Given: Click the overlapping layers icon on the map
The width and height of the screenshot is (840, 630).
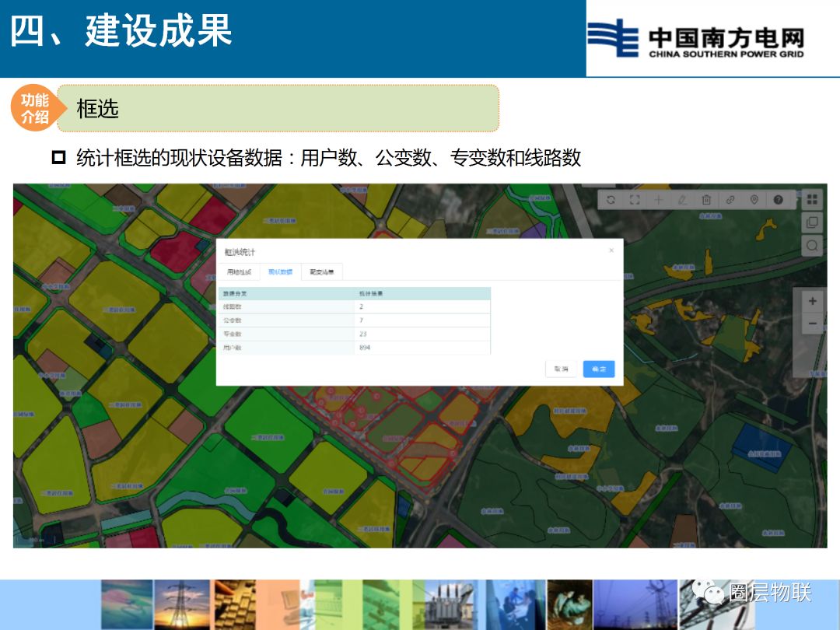Looking at the screenshot, I should (x=812, y=222).
